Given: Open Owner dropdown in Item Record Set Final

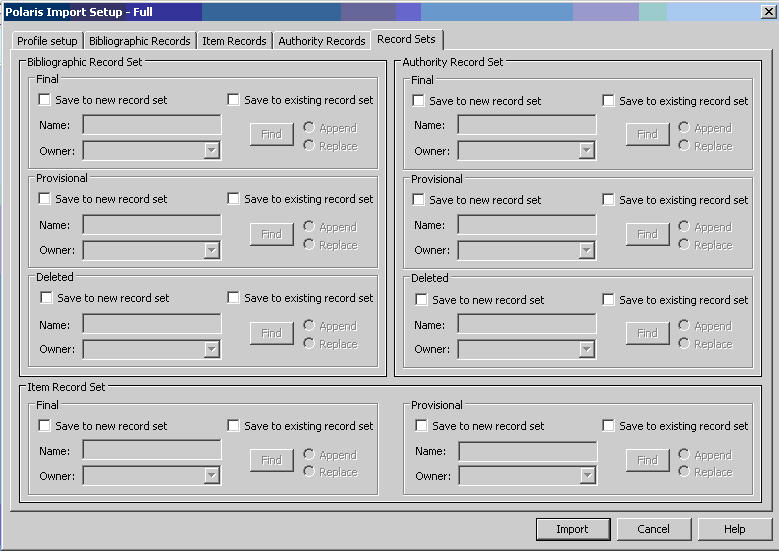Looking at the screenshot, I should [212, 476].
